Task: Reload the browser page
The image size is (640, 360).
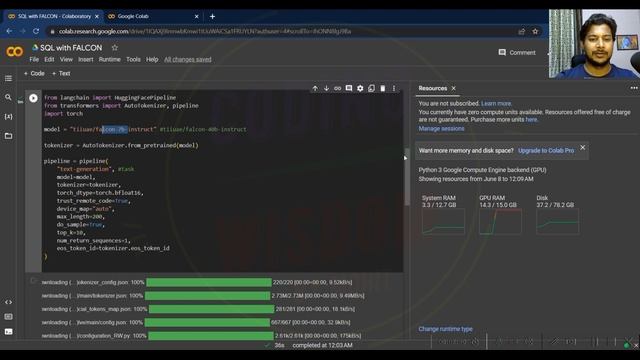Action: (36, 31)
